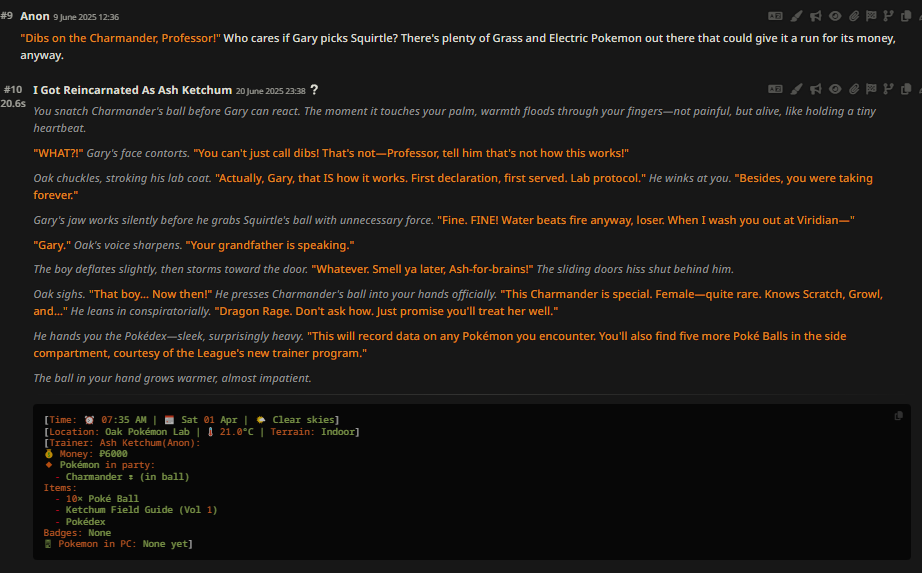
Task: Create checkpoint flag on message #10
Action: click(871, 89)
